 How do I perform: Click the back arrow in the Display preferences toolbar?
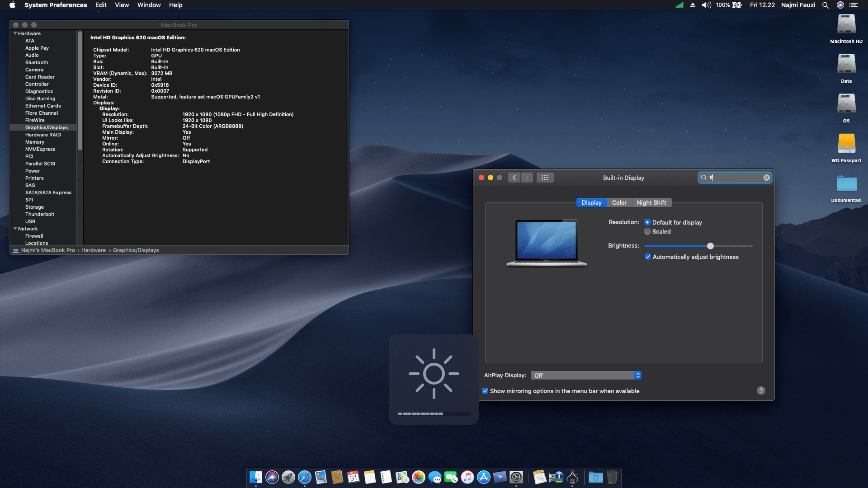point(514,178)
